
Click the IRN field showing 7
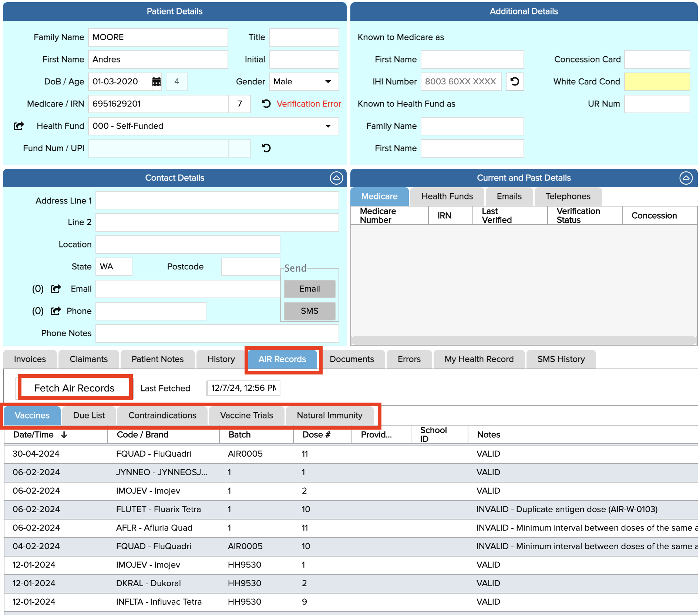[x=240, y=104]
